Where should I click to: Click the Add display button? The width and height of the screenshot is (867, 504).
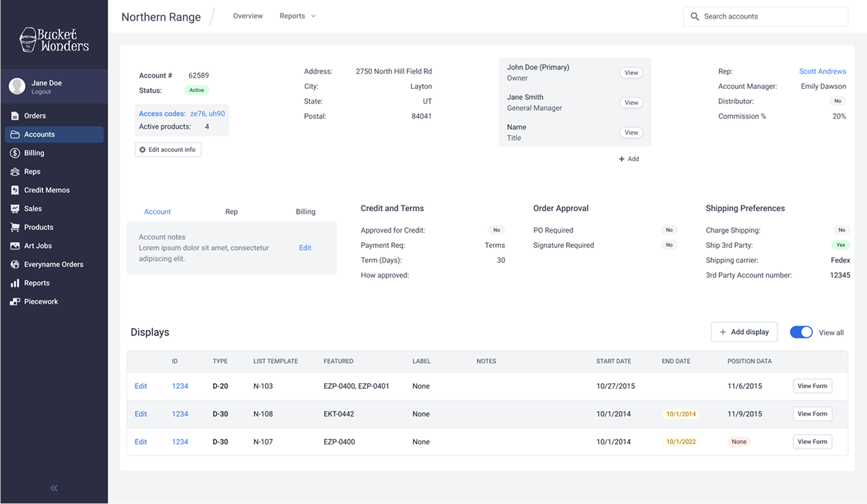pyautogui.click(x=744, y=333)
